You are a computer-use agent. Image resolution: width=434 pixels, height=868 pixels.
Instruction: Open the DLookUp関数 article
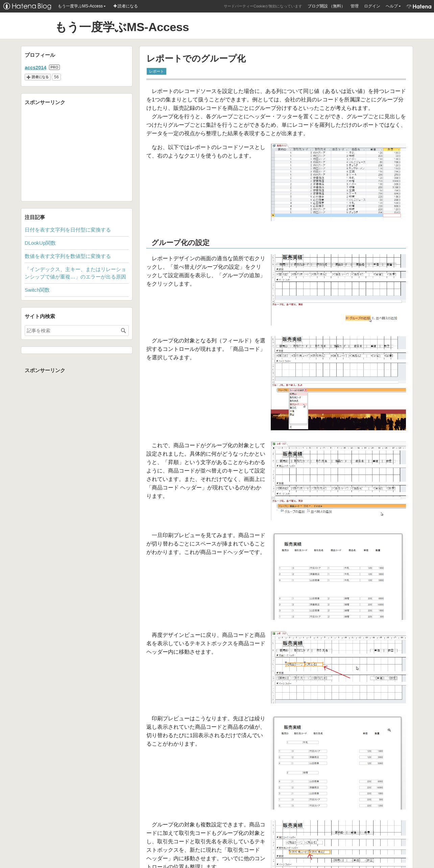40,243
